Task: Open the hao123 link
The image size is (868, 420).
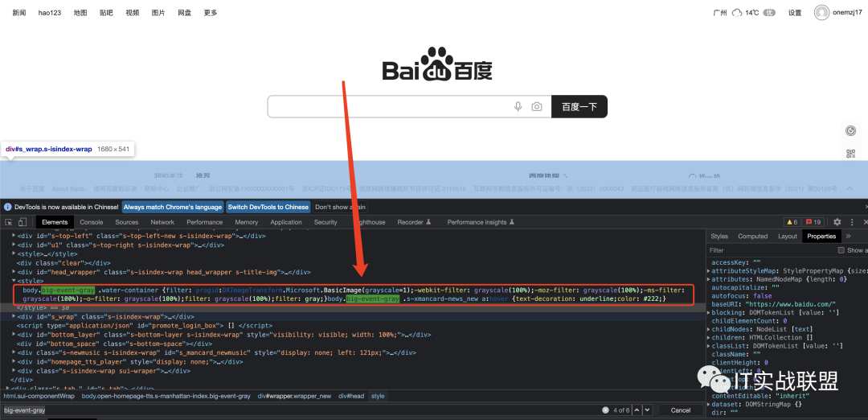Action: tap(50, 13)
